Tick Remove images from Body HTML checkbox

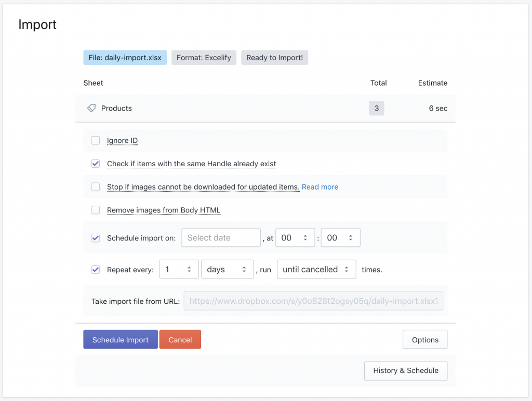pos(96,210)
